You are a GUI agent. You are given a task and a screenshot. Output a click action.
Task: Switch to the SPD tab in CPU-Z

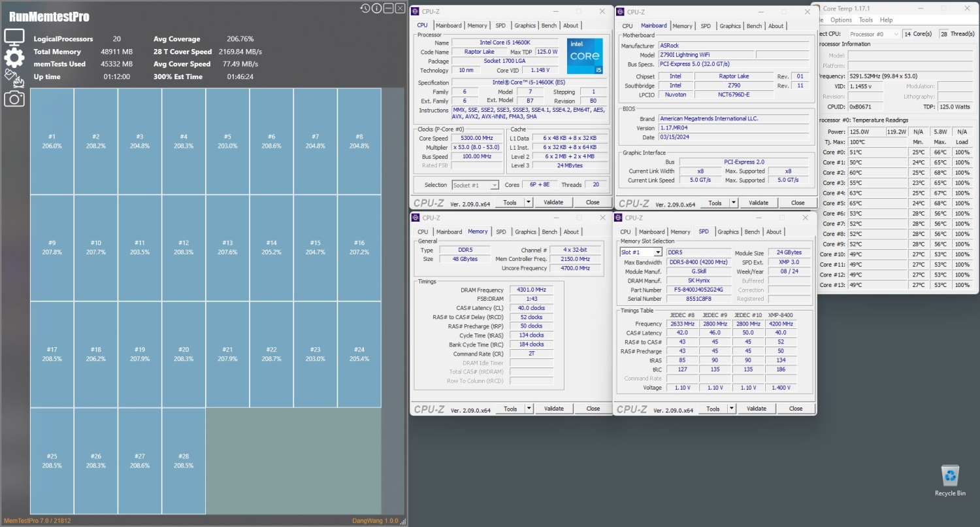point(500,25)
